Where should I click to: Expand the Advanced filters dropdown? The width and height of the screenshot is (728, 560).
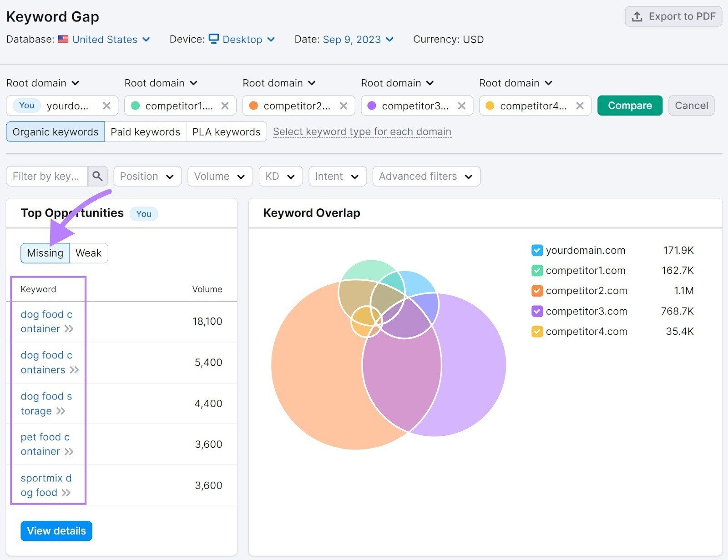pyautogui.click(x=425, y=176)
